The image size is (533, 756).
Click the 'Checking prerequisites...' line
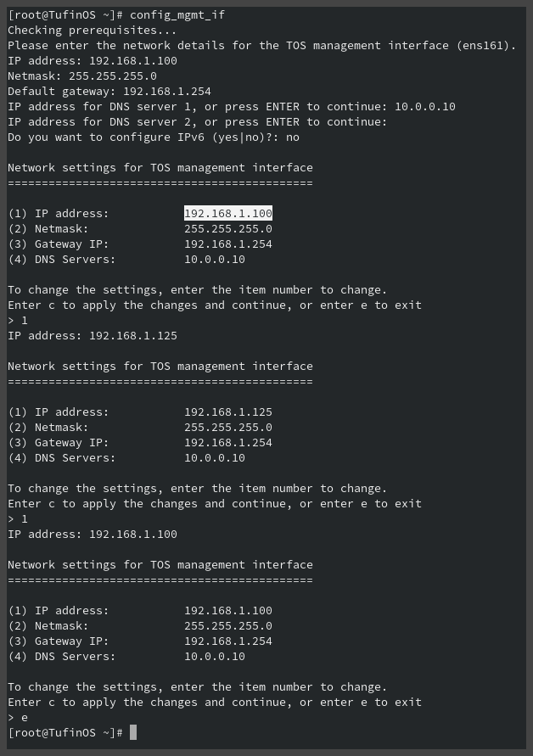(93, 31)
